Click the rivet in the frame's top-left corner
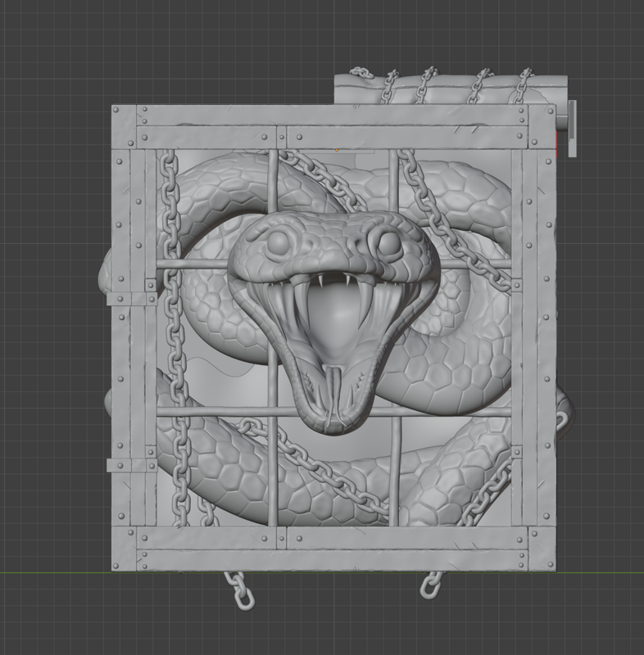This screenshot has width=644, height=655. click(x=116, y=110)
